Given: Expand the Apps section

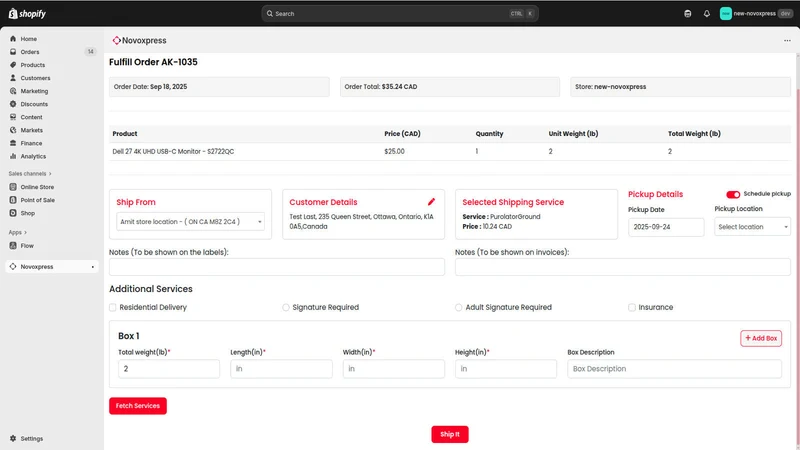Looking at the screenshot, I should click(x=18, y=232).
